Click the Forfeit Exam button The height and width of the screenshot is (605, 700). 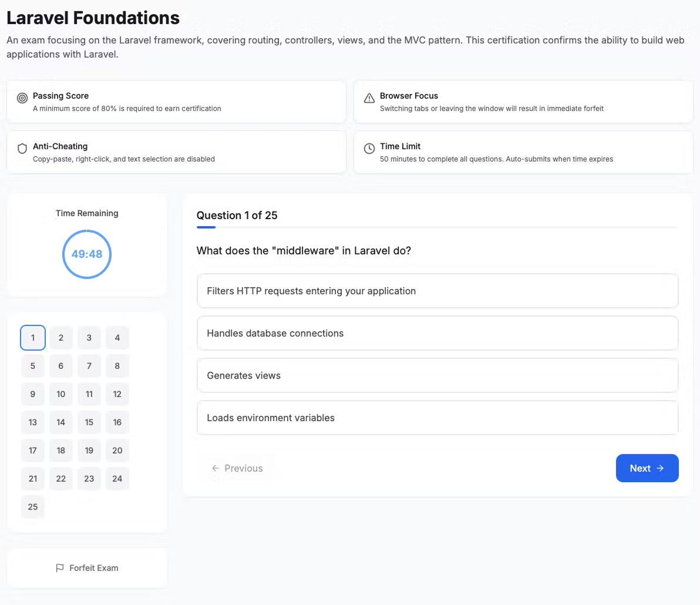tap(87, 568)
